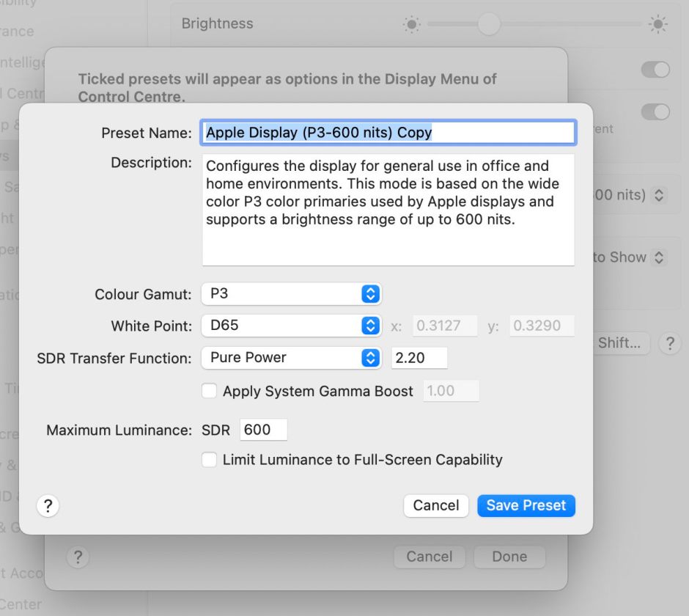
Task: Click Done in the presets list sheet
Action: click(509, 557)
